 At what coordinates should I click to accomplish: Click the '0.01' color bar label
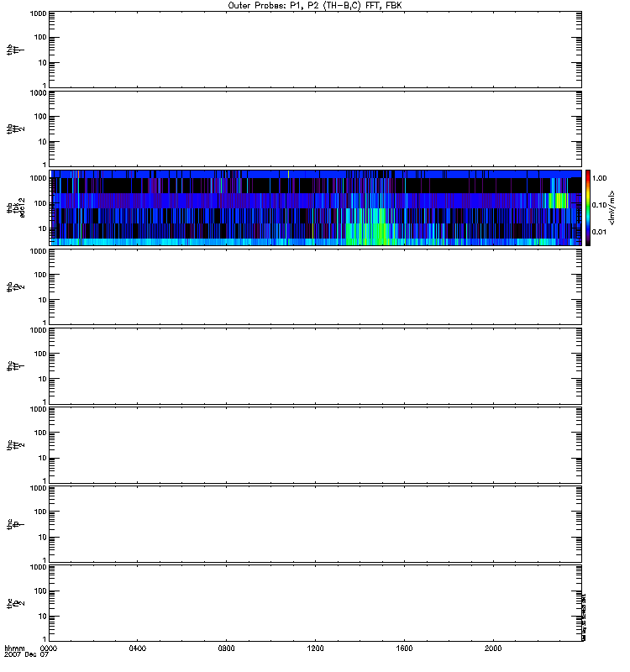coord(599,232)
